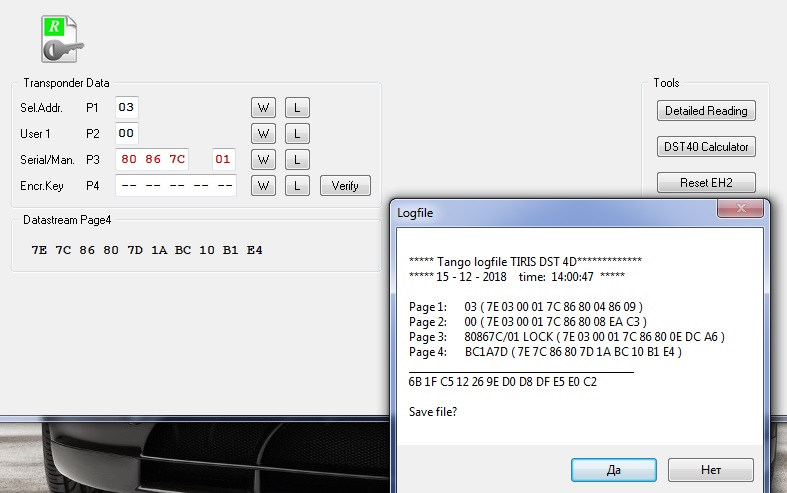Click the Page 4 BC1A7D line in logfile
The width and height of the screenshot is (787, 493).
click(545, 352)
